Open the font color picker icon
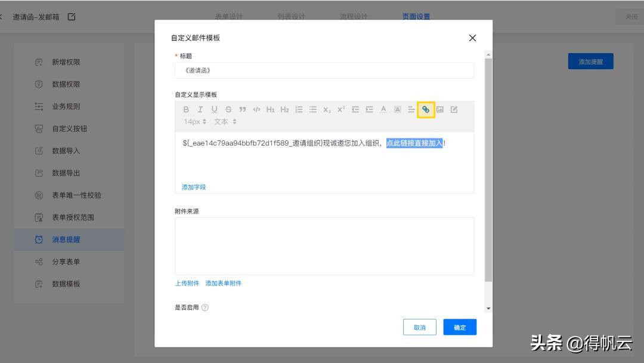This screenshot has height=363, width=644. tap(383, 109)
